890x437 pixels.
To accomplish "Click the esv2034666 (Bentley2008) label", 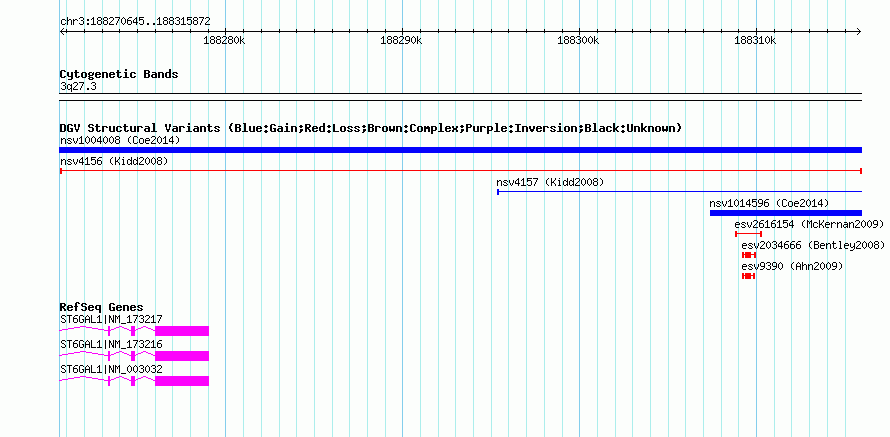I will pyautogui.click(x=813, y=245).
